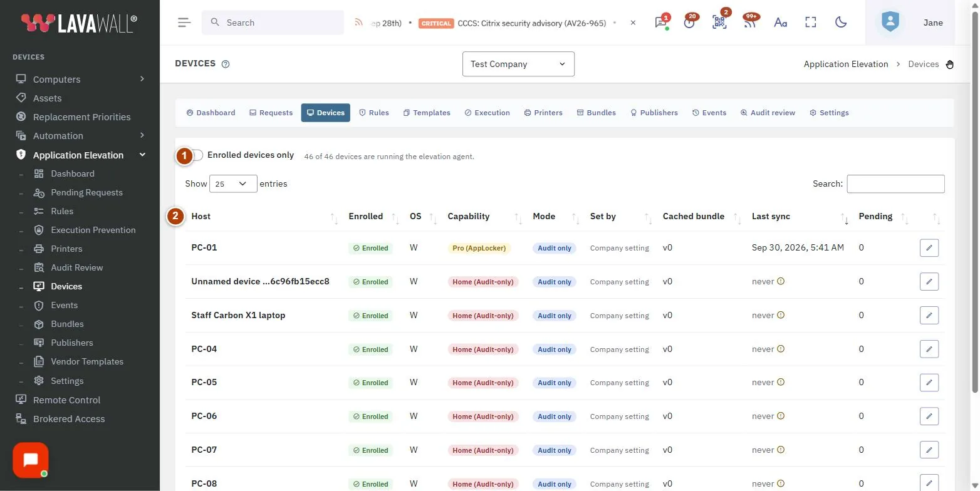
Task: Click the edit pencil for PC-01
Action: tap(929, 248)
